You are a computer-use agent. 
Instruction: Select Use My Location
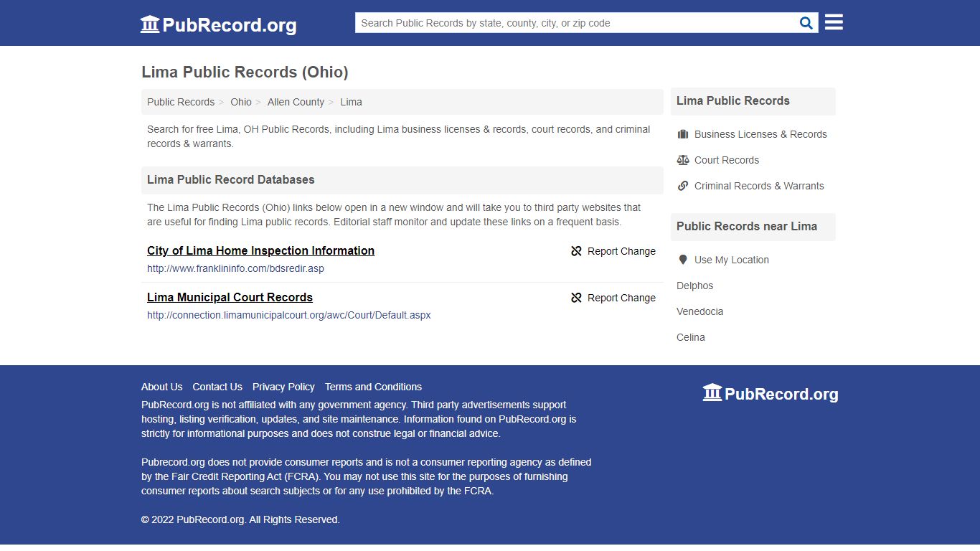pos(732,260)
